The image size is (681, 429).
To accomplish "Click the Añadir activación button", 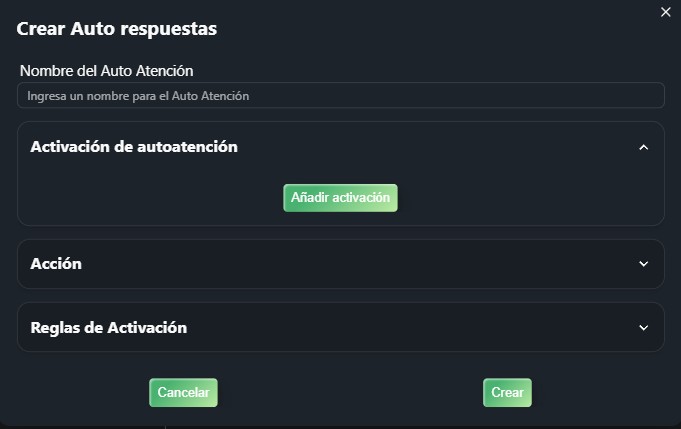I will pos(340,198).
